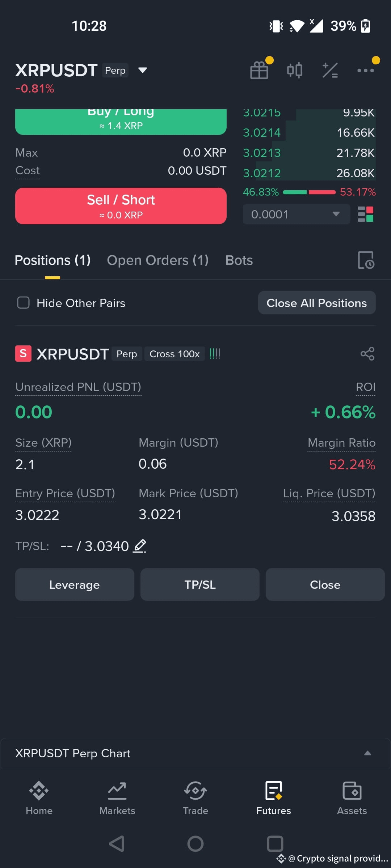The height and width of the screenshot is (868, 391).
Task: Tap the Sell / Short button
Action: [x=121, y=206]
